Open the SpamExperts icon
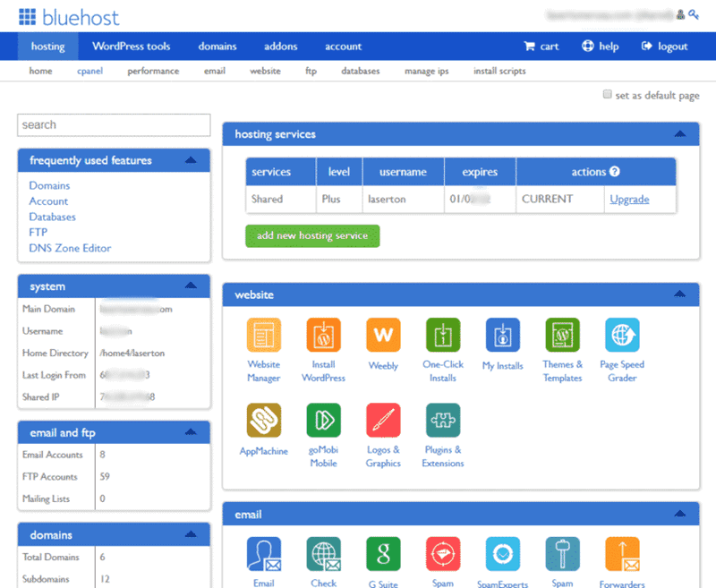This screenshot has width=716, height=588. coord(503,554)
